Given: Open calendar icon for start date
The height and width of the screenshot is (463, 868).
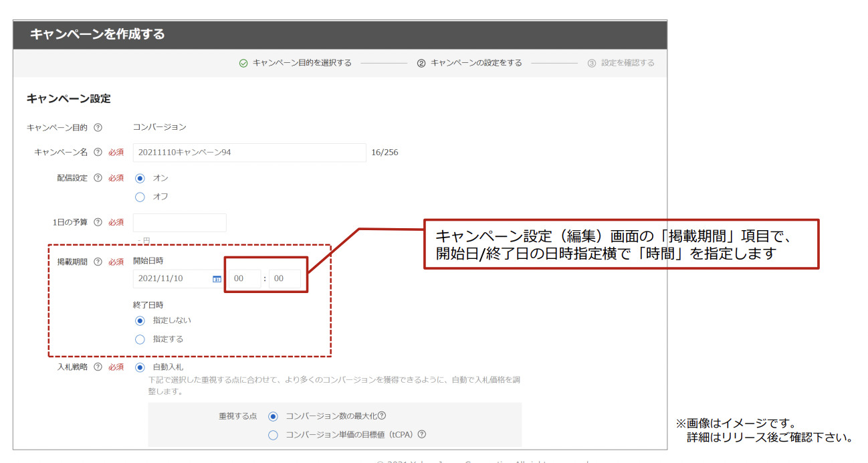Looking at the screenshot, I should (x=217, y=279).
